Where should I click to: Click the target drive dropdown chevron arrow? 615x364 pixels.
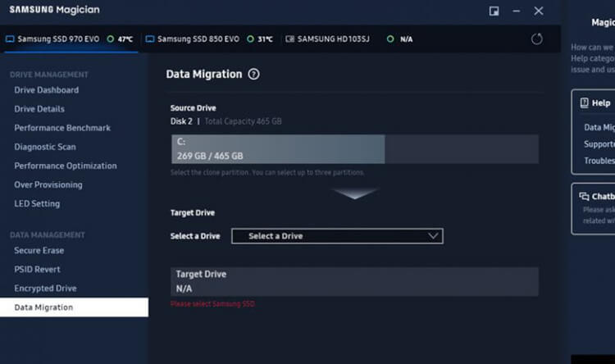click(433, 236)
